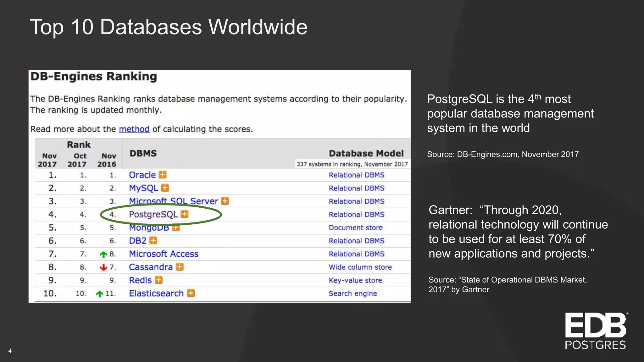Open the DB2 link

point(138,241)
